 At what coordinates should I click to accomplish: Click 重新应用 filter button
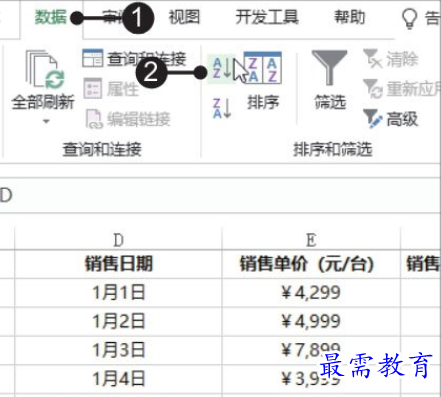[x=401, y=89]
